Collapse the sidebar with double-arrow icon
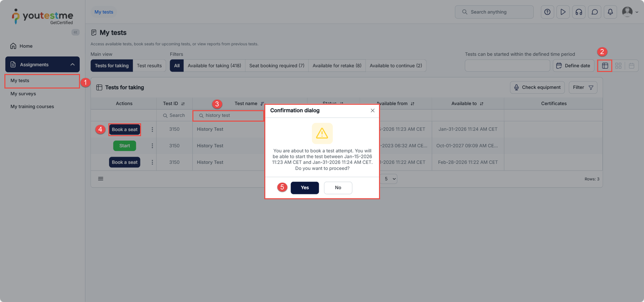Viewport: 644px width, 302px height. click(x=75, y=32)
